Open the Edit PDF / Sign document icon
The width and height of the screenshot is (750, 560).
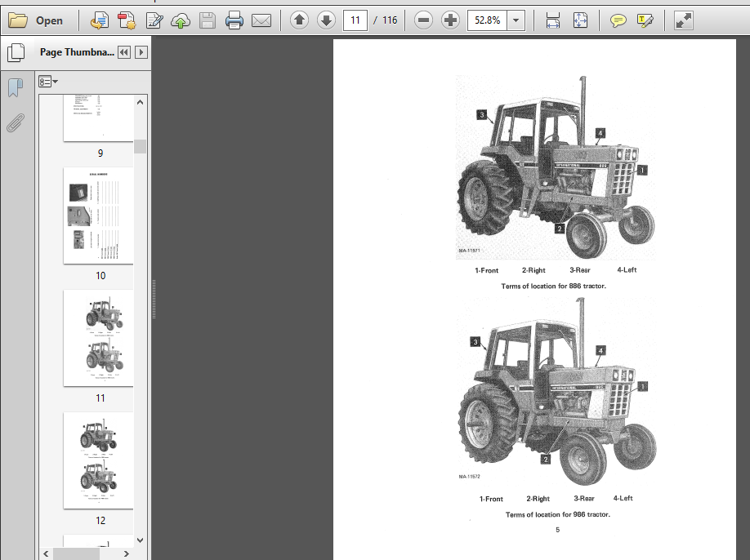coord(154,20)
